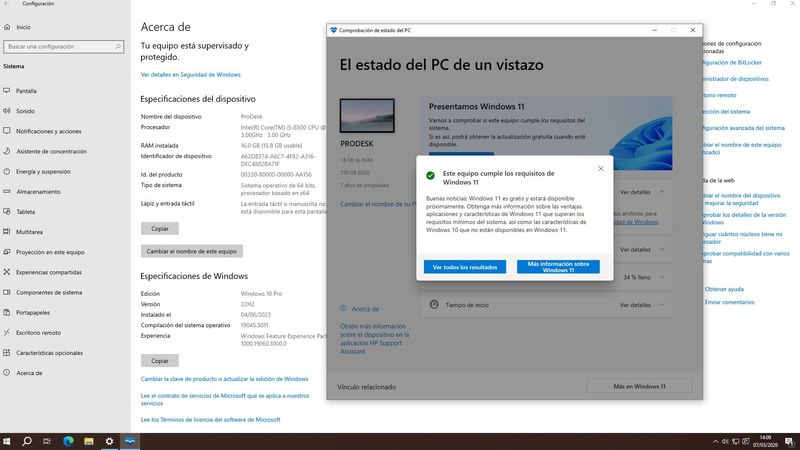Screen dimensions: 800x450
Task: Click the Settings gear in taskbar
Action: [109, 441]
